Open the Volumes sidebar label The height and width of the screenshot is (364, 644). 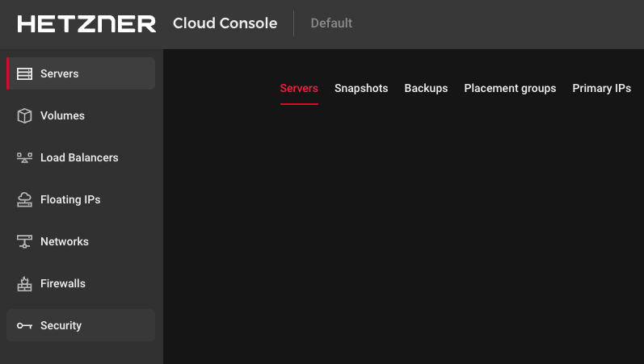click(x=62, y=115)
